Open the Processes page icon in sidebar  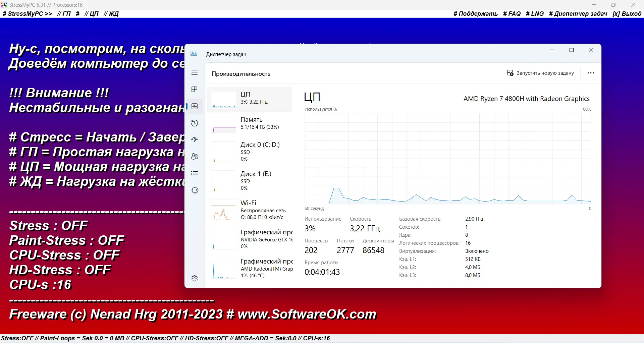click(195, 90)
